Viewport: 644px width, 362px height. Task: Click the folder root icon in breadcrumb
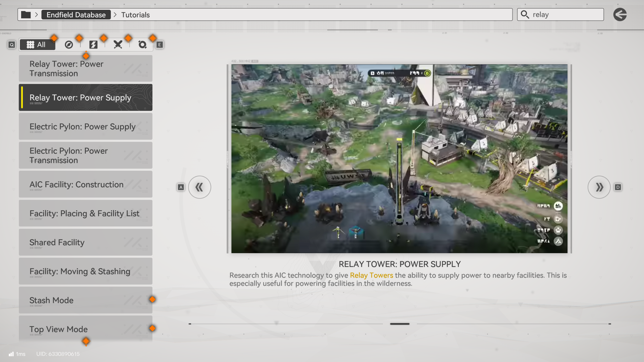pyautogui.click(x=26, y=15)
